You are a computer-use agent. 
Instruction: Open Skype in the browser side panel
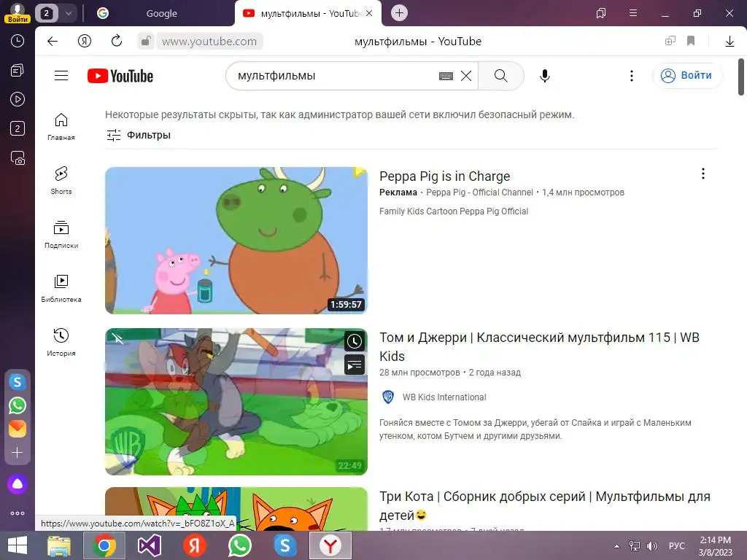pyautogui.click(x=18, y=382)
